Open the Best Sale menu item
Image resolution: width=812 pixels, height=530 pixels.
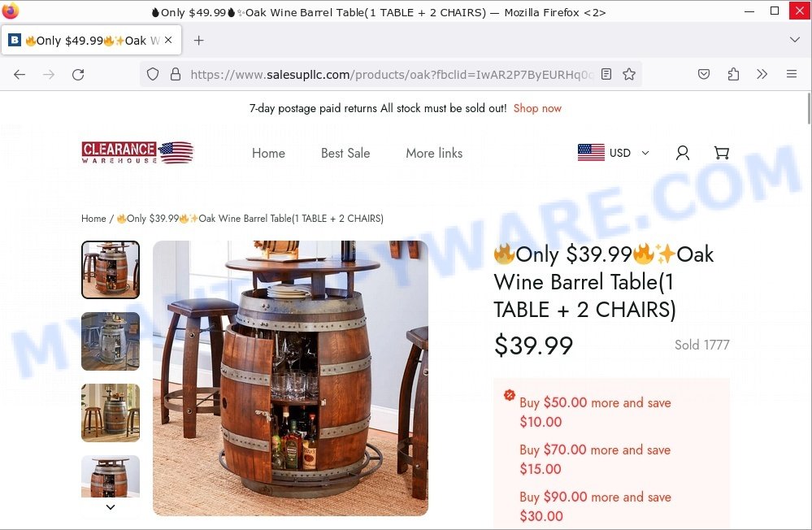tap(345, 154)
